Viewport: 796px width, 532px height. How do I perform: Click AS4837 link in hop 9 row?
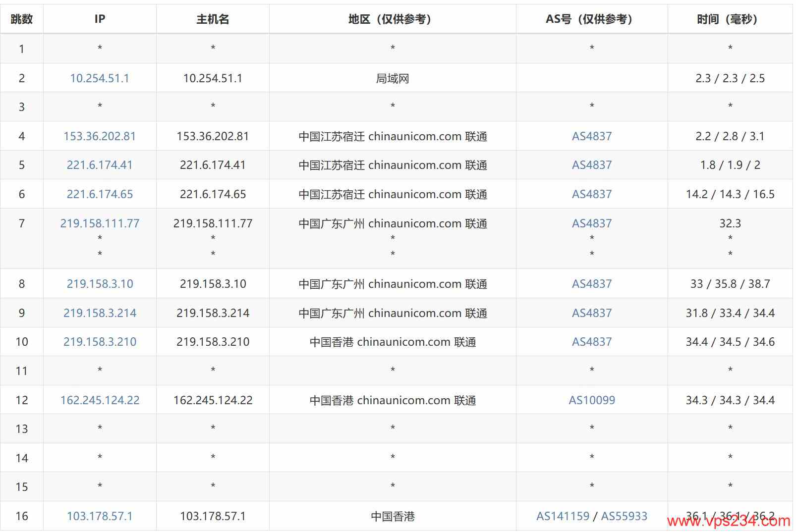point(592,313)
